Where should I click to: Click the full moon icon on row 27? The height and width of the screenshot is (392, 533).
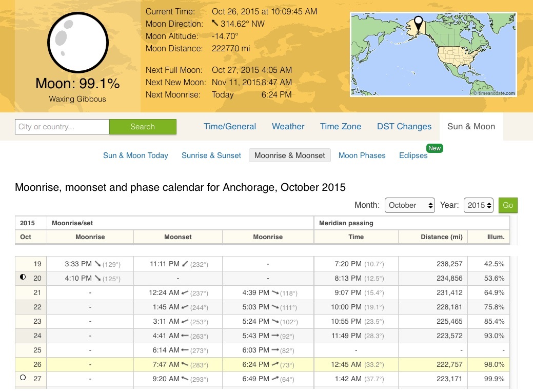coord(23,379)
